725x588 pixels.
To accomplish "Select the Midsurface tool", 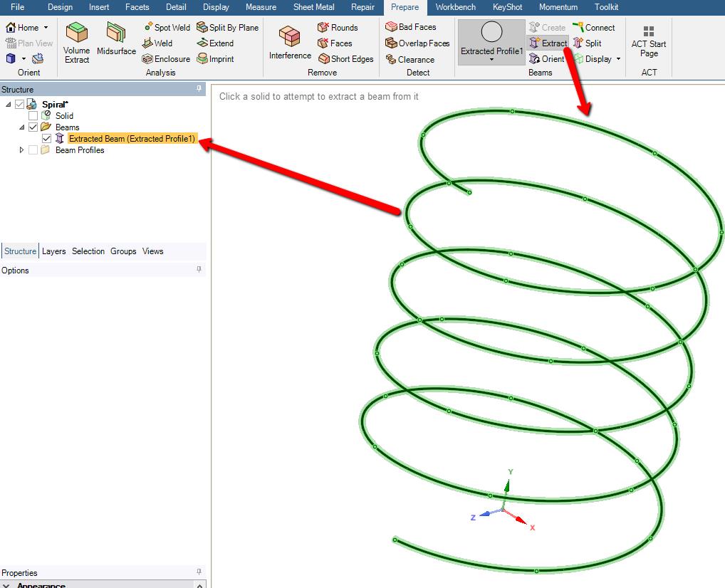I will (116, 39).
